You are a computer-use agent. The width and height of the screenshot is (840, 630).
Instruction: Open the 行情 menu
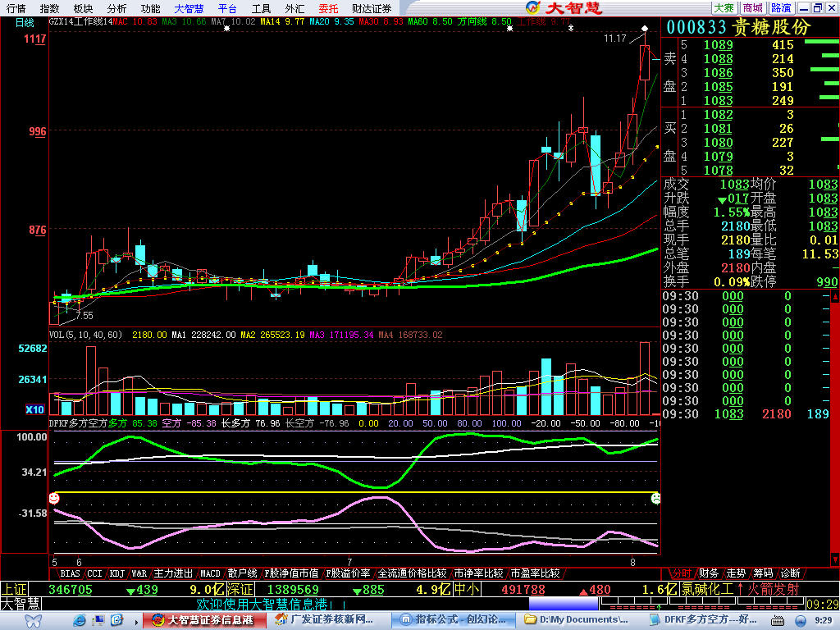[16, 8]
